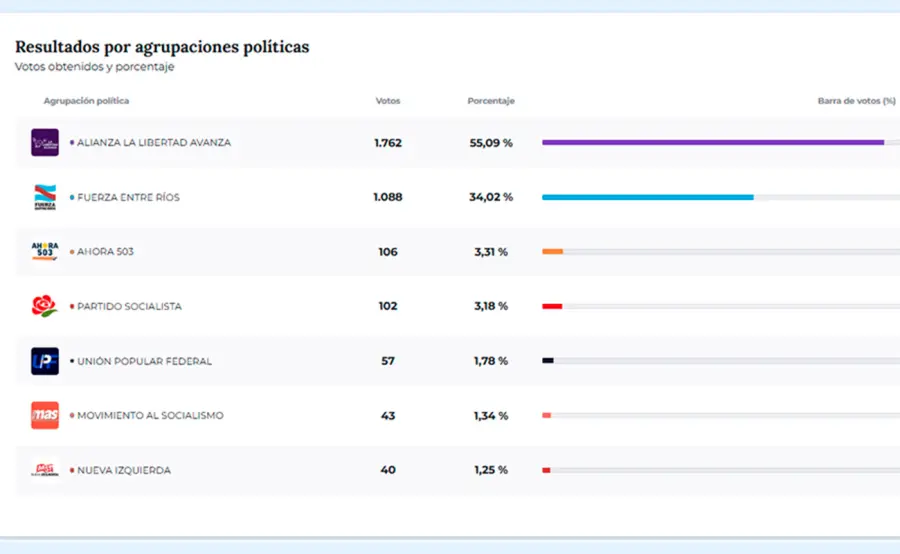
Task: Click the blue dot beside Fuerza Entre Ríos
Action: coord(72,198)
